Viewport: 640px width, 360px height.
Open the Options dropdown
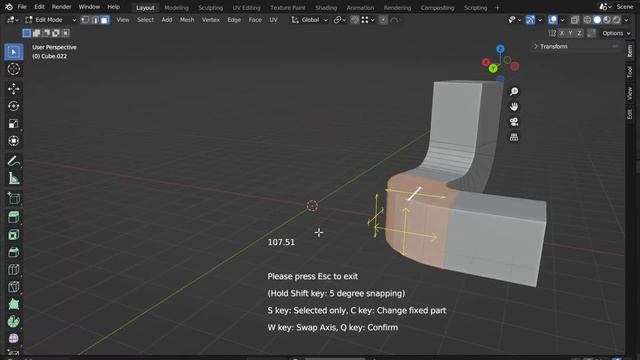(616, 33)
